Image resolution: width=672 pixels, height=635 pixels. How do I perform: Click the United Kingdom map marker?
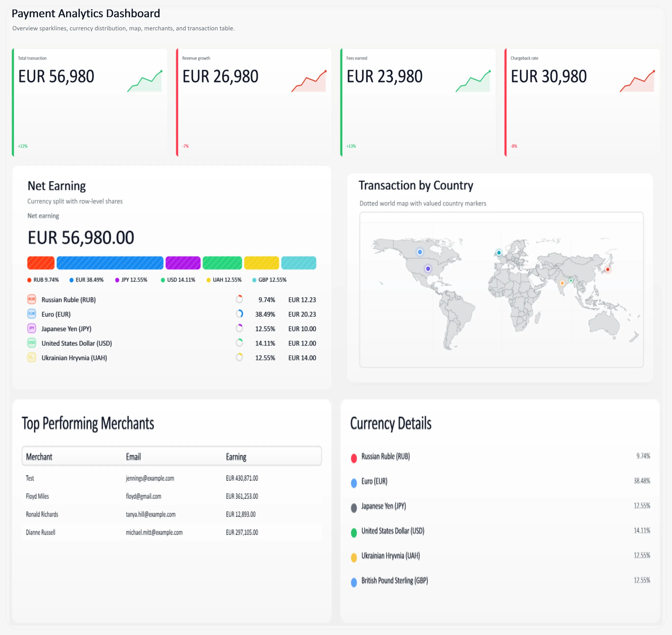pos(499,253)
